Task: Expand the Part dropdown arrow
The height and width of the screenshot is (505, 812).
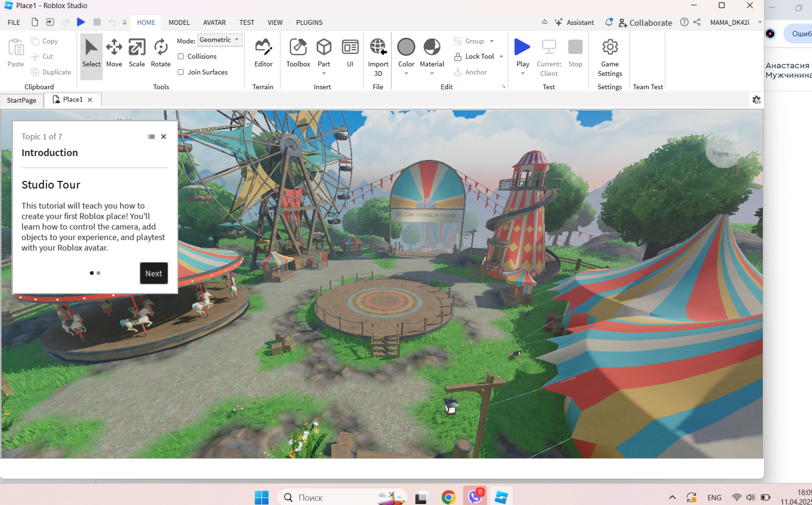Action: click(x=324, y=74)
